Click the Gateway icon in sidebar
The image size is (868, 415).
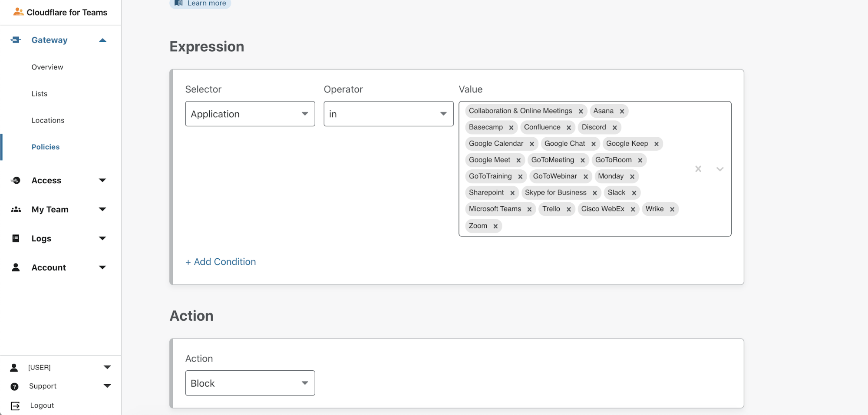coord(16,40)
